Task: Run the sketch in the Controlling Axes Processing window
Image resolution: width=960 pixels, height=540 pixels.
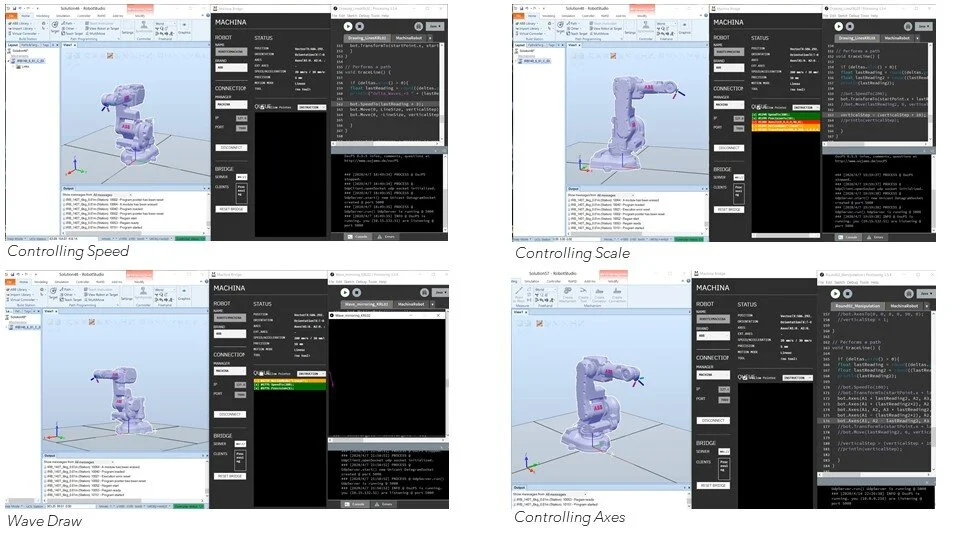Action: pyautogui.click(x=835, y=293)
